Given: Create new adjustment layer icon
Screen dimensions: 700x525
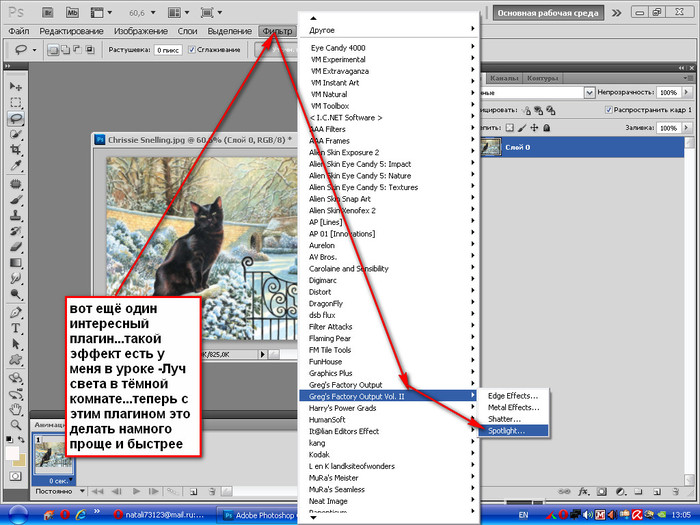Looking at the screenshot, I should click(620, 492).
